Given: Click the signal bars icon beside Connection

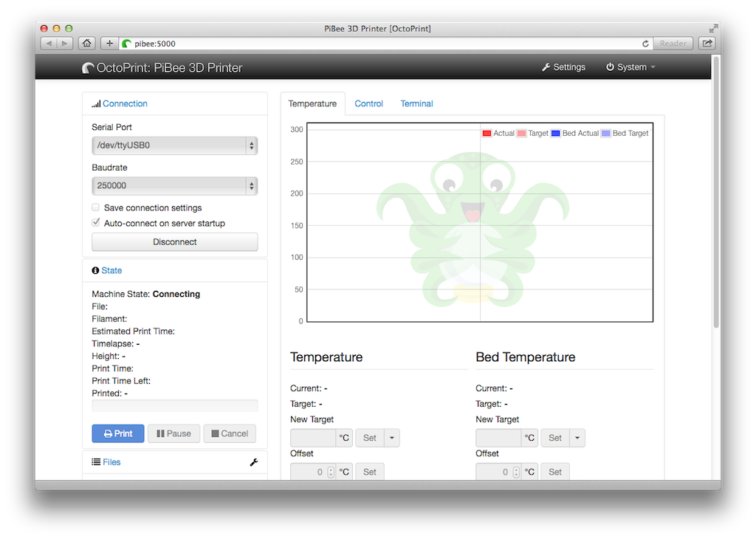Looking at the screenshot, I should [96, 103].
